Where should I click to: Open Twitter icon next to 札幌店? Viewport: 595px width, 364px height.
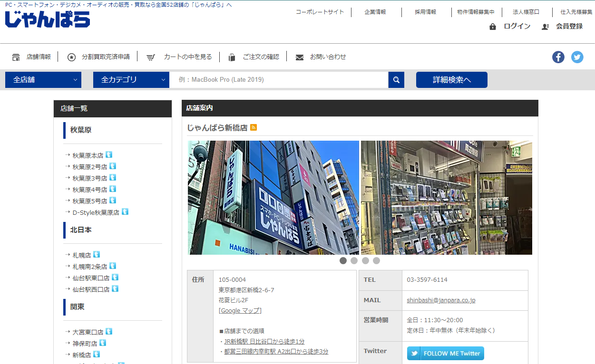pyautogui.click(x=97, y=254)
